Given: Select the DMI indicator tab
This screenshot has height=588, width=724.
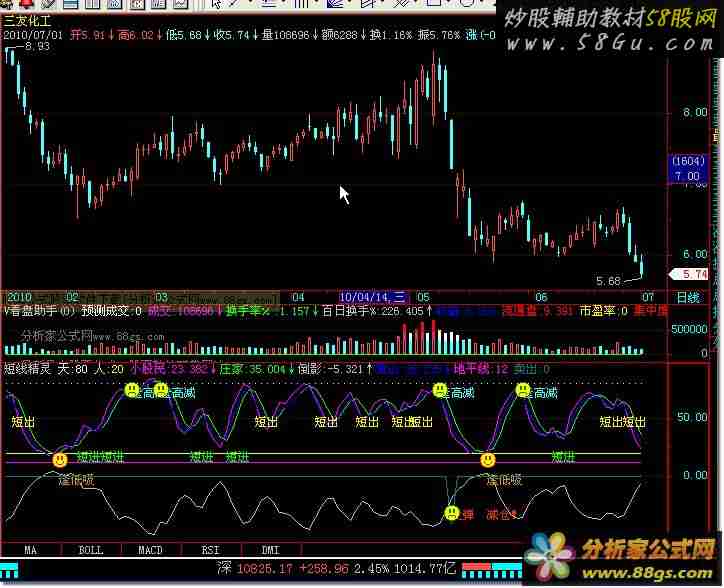Looking at the screenshot, I should pos(271,550).
